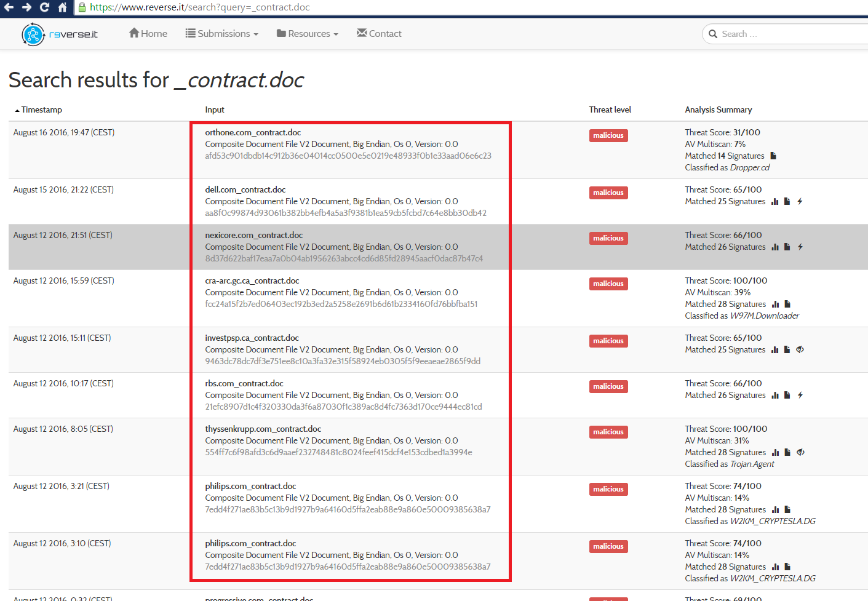The image size is (868, 601).
Task: Click the browser home icon
Action: point(62,7)
